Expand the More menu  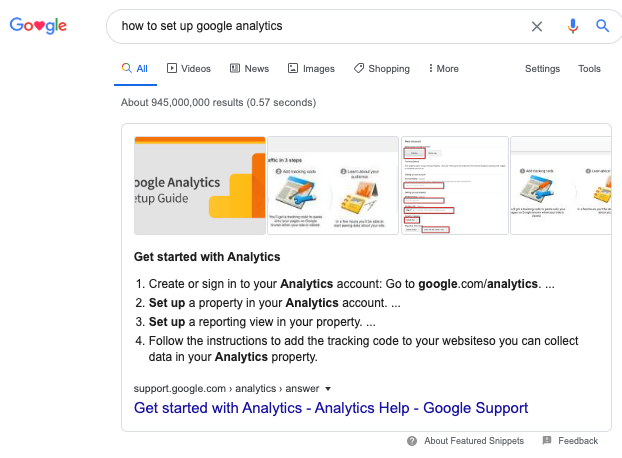[443, 69]
